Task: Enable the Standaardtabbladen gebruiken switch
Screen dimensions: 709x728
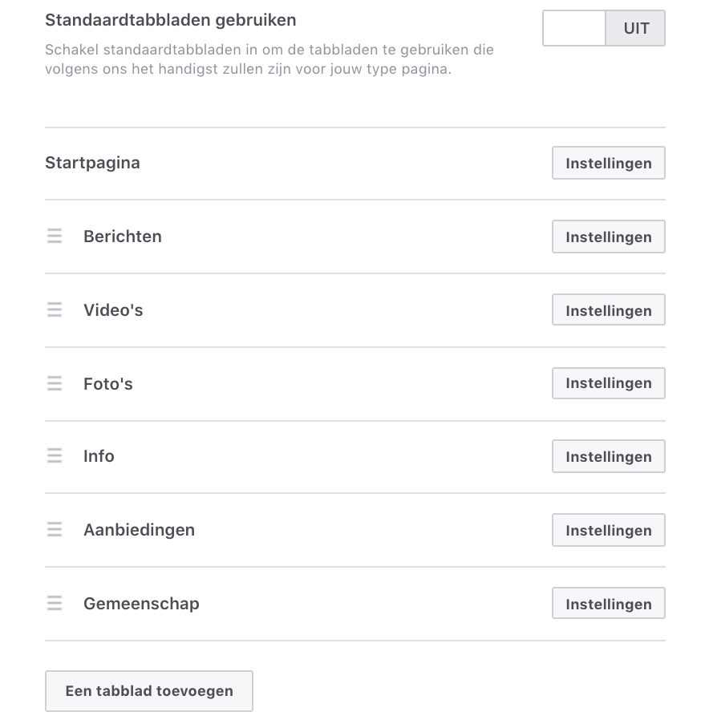Action: pyautogui.click(x=573, y=27)
